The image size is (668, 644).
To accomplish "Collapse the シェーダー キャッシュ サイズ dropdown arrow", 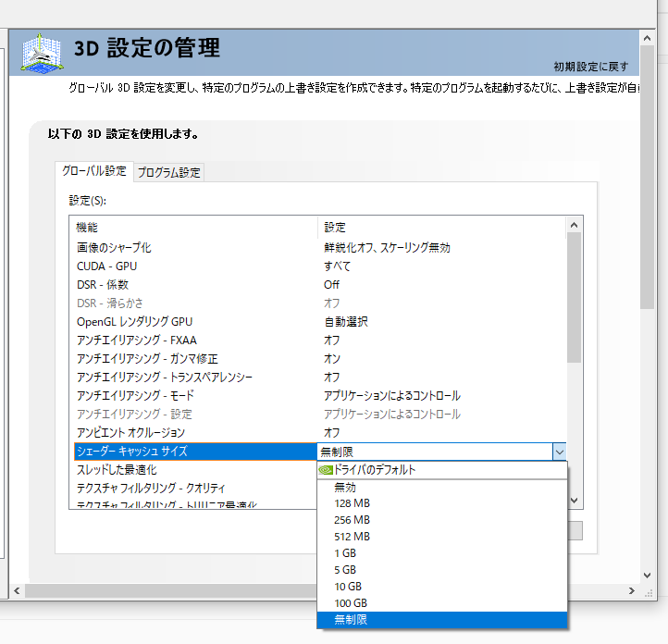I will pyautogui.click(x=560, y=452).
